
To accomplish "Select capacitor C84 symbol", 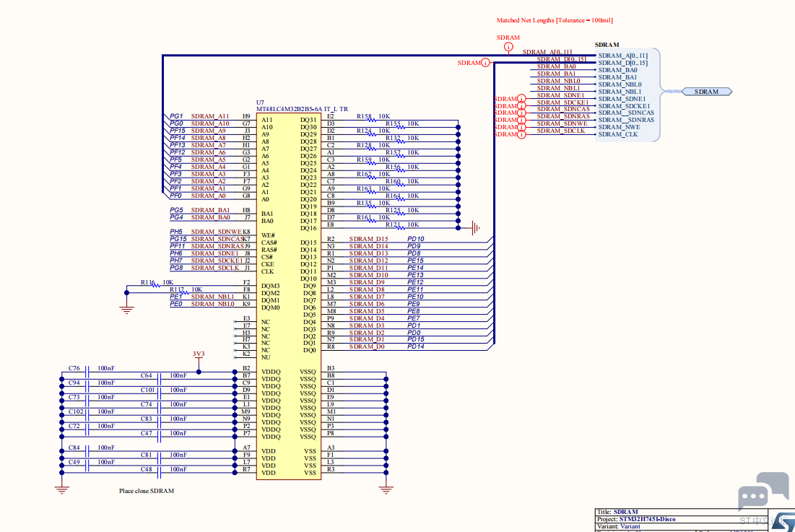I will click(x=87, y=451).
